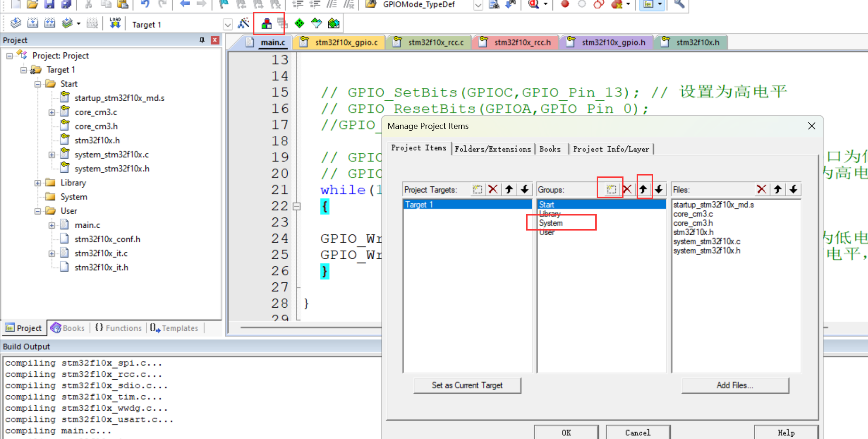The image size is (868, 439).
Task: Move selected group up with arrow
Action: [643, 189]
